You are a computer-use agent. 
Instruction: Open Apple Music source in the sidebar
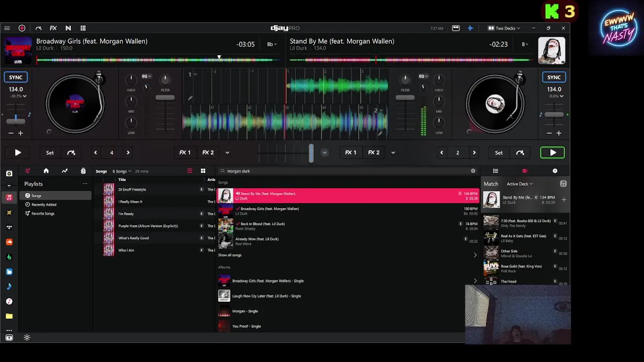pyautogui.click(x=9, y=198)
